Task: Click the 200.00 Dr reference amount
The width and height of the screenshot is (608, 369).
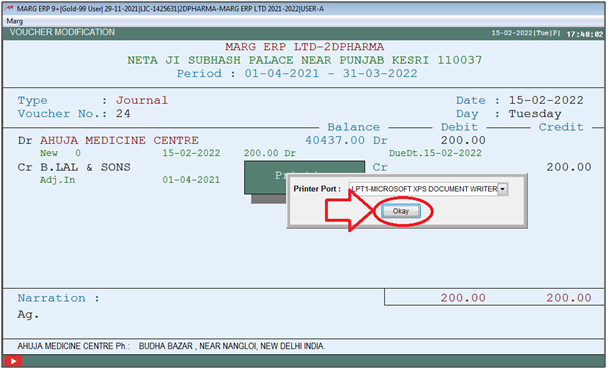Action: pos(269,153)
